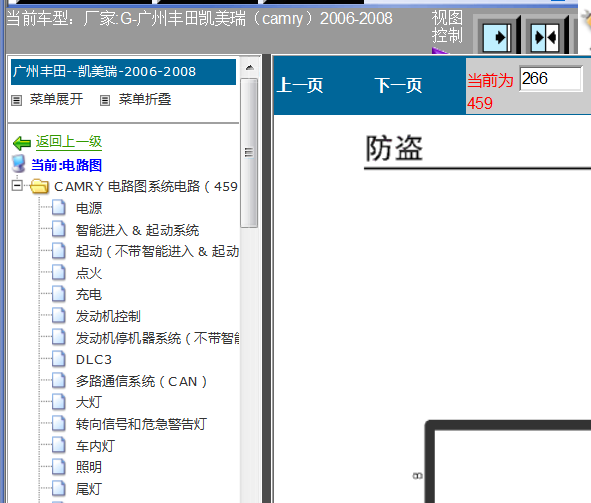Click the page icon beside 多路通信系统(CAN)
The height and width of the screenshot is (503, 591).
coord(58,380)
